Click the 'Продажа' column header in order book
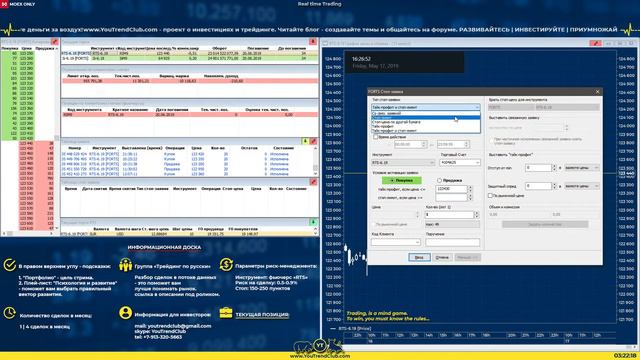 44,48
